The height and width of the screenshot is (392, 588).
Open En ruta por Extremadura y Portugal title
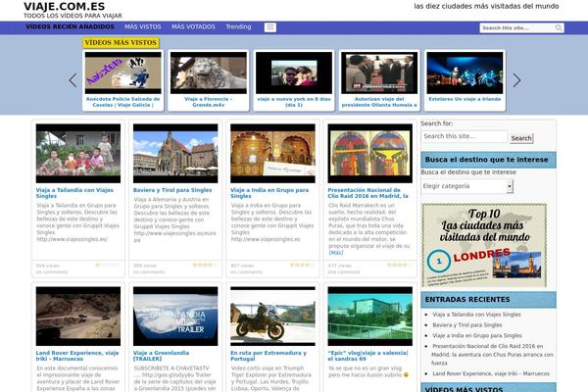pos(269,356)
